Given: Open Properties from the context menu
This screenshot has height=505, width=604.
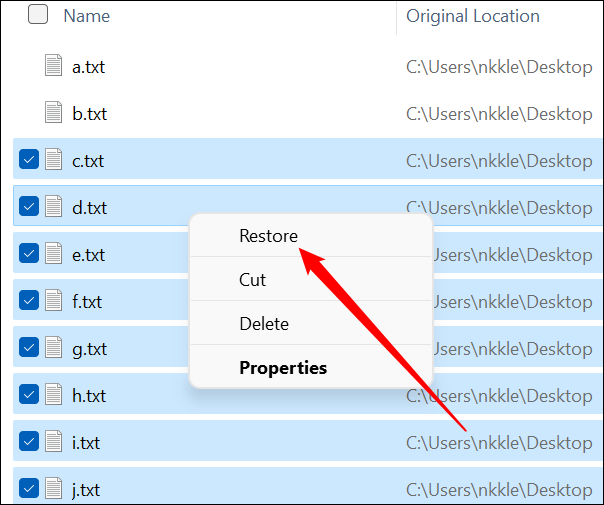Looking at the screenshot, I should tap(283, 368).
